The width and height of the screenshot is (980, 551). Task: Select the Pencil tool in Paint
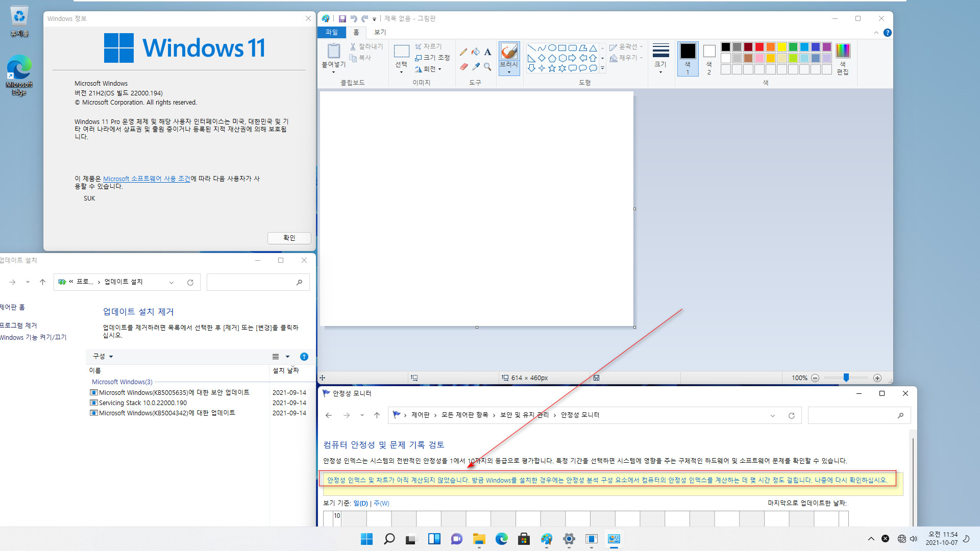(463, 52)
